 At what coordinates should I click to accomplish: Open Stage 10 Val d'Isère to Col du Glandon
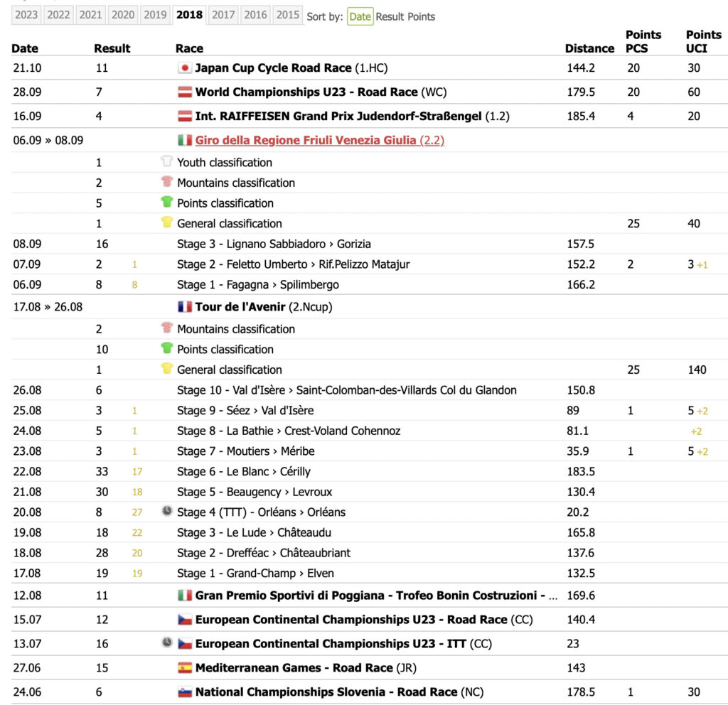[346, 390]
